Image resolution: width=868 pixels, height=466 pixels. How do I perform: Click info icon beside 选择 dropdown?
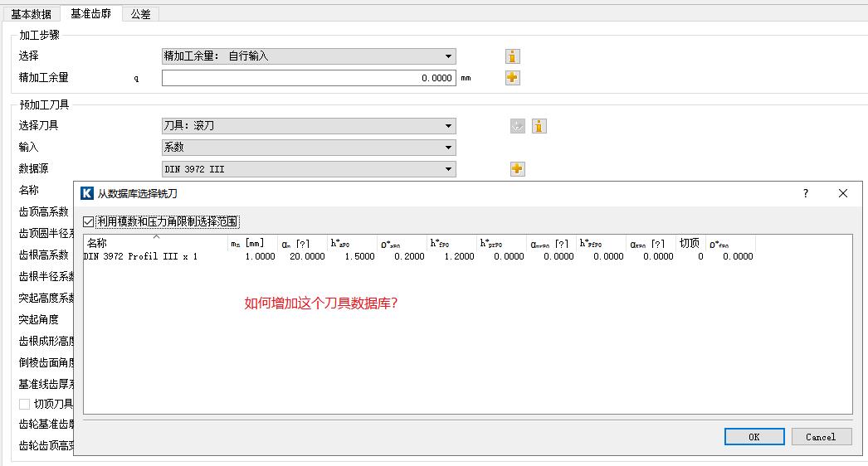(513, 56)
